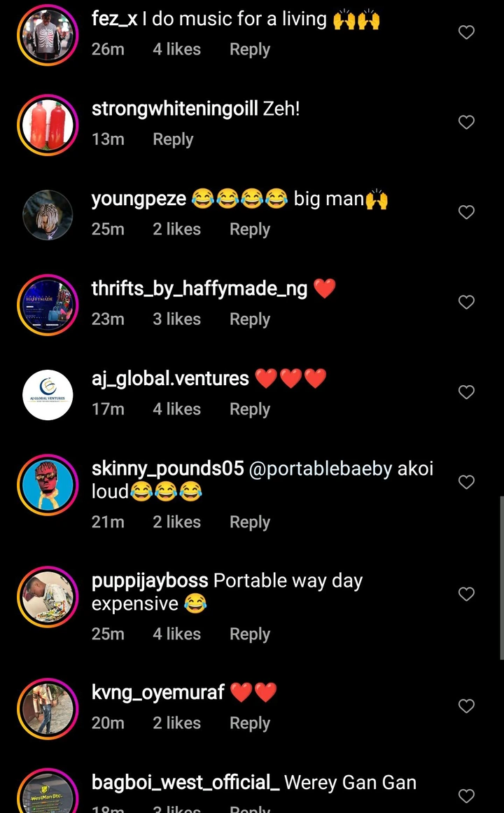Open fez_x's profile picture
The width and height of the screenshot is (504, 813).
pyautogui.click(x=48, y=35)
